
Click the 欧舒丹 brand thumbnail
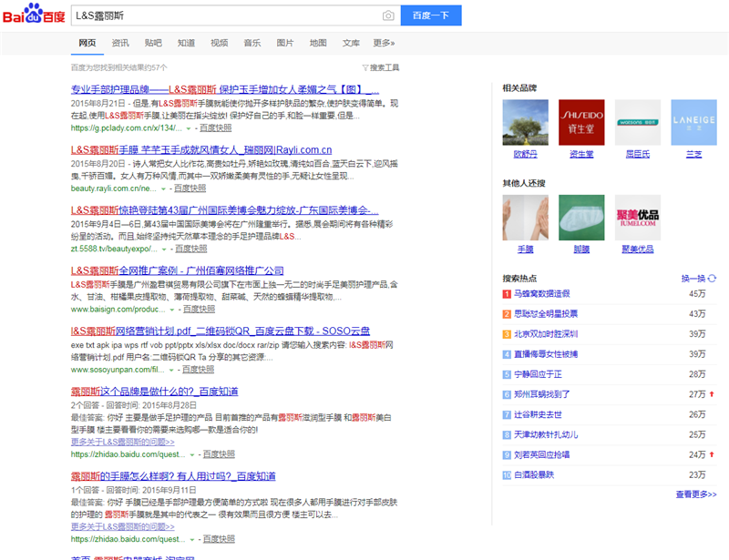pyautogui.click(x=526, y=122)
